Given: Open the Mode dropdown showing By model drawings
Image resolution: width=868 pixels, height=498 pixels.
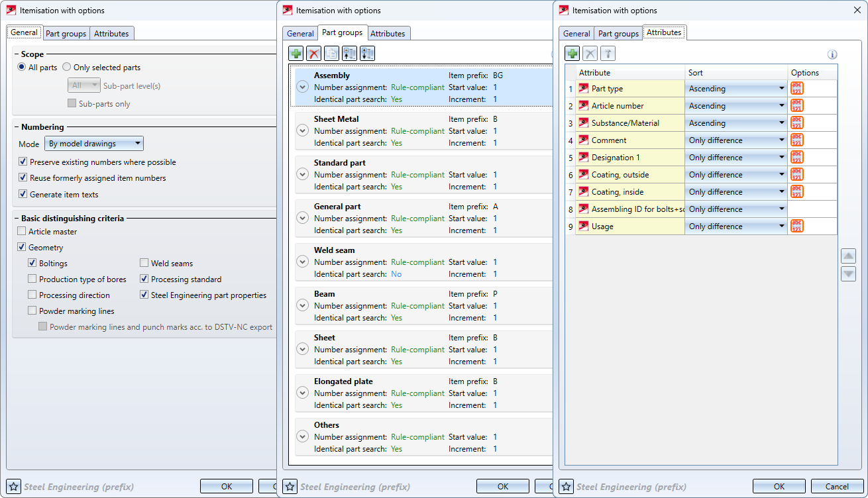Looking at the screenshot, I should click(x=93, y=144).
